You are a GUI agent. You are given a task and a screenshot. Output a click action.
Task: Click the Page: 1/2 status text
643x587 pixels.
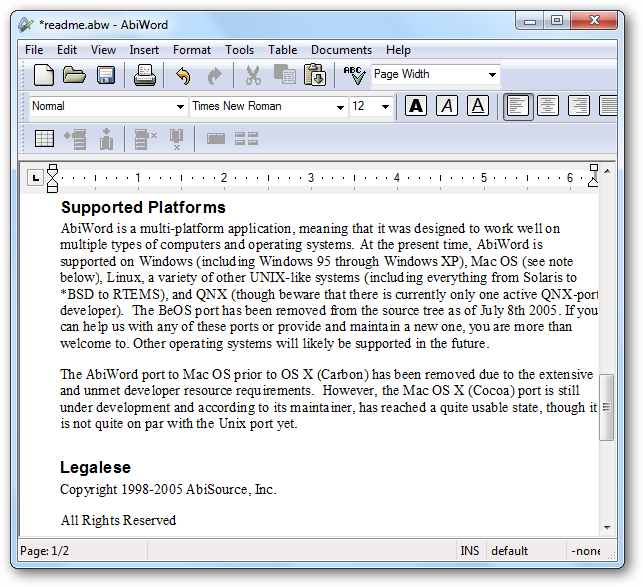click(44, 550)
